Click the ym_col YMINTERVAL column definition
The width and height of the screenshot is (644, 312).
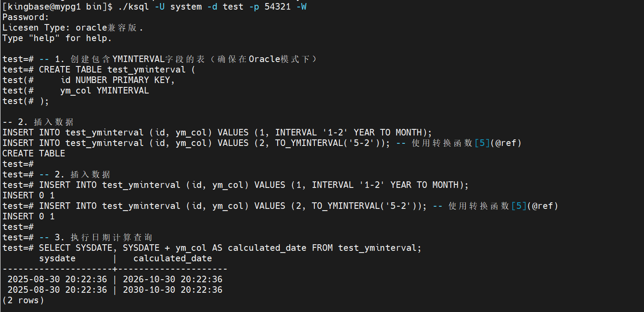[x=104, y=90]
